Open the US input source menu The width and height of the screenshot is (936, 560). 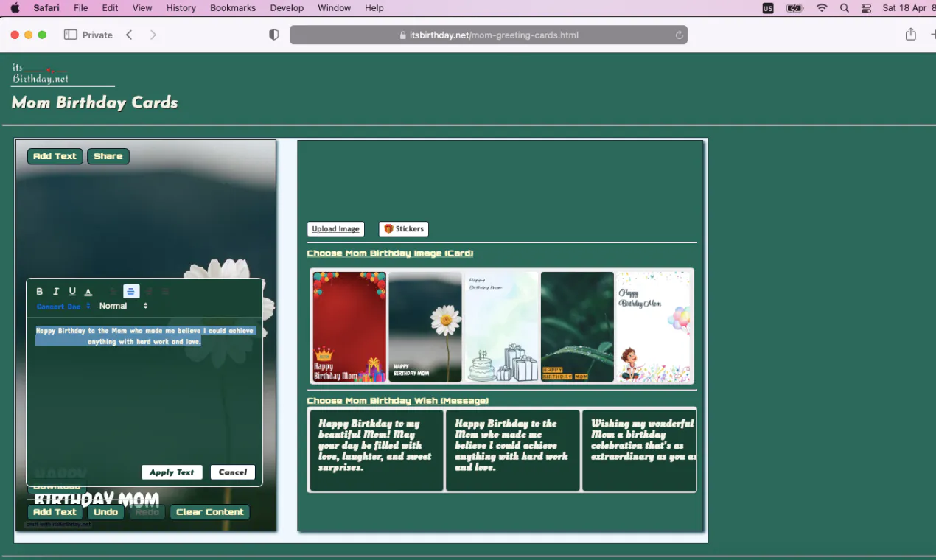[768, 8]
